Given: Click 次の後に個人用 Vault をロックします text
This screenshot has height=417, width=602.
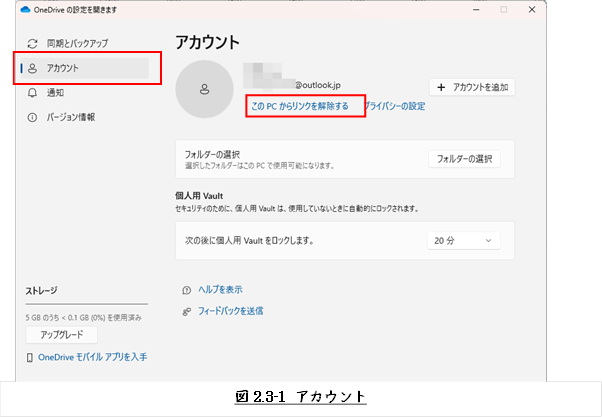Looking at the screenshot, I should (x=250, y=241).
